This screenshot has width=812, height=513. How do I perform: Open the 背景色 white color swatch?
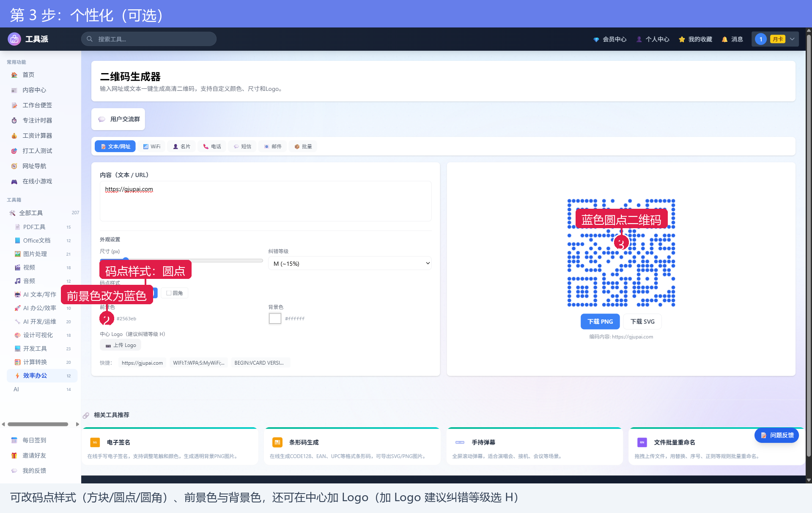click(x=275, y=318)
